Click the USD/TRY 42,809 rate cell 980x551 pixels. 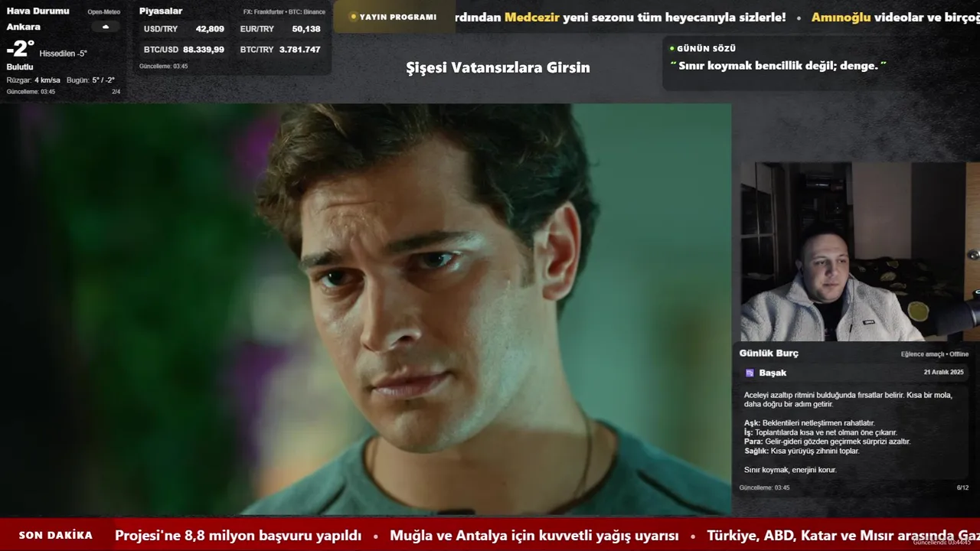(x=184, y=29)
